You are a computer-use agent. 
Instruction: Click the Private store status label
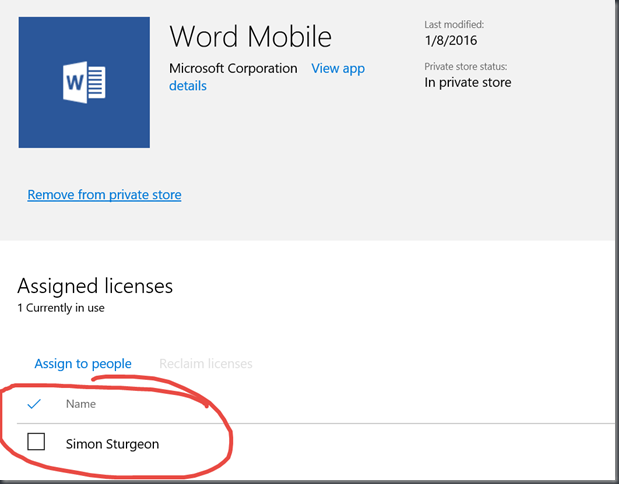click(x=466, y=66)
